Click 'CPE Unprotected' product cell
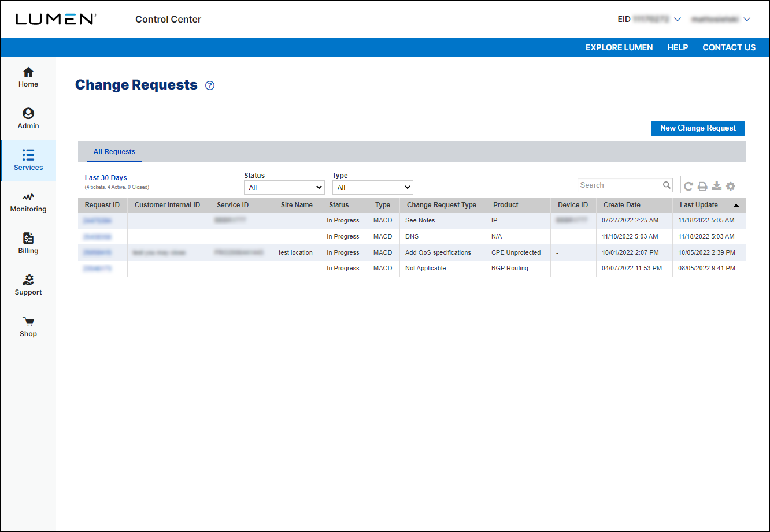 [x=516, y=253]
